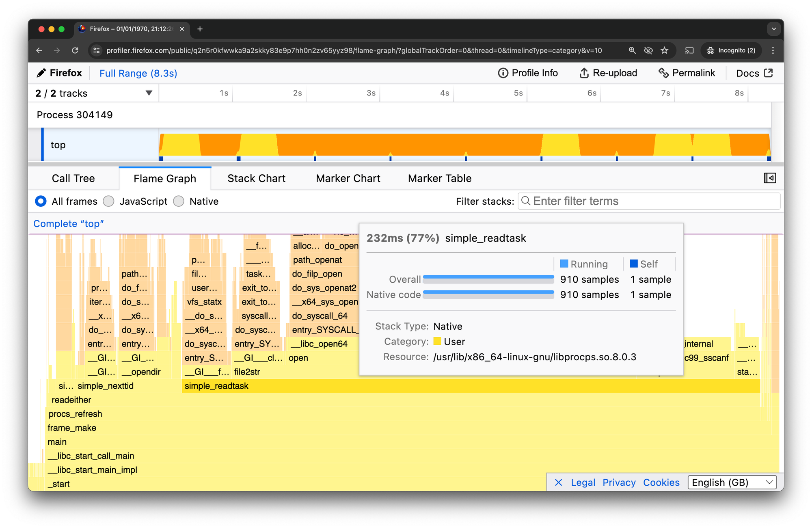Select the Native frames filter
The height and width of the screenshot is (528, 812).
(179, 201)
